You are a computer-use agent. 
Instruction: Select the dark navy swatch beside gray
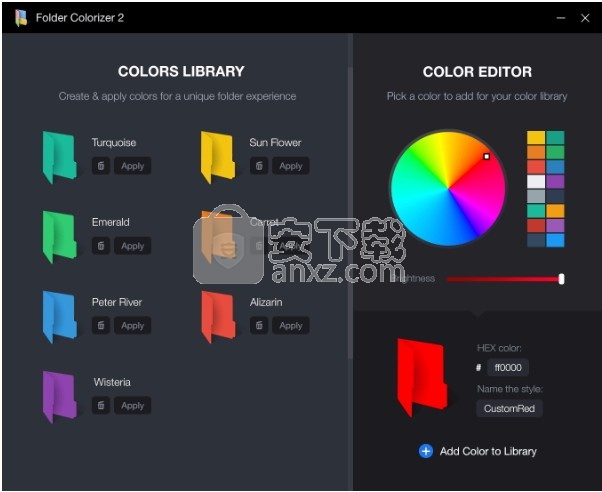click(555, 196)
